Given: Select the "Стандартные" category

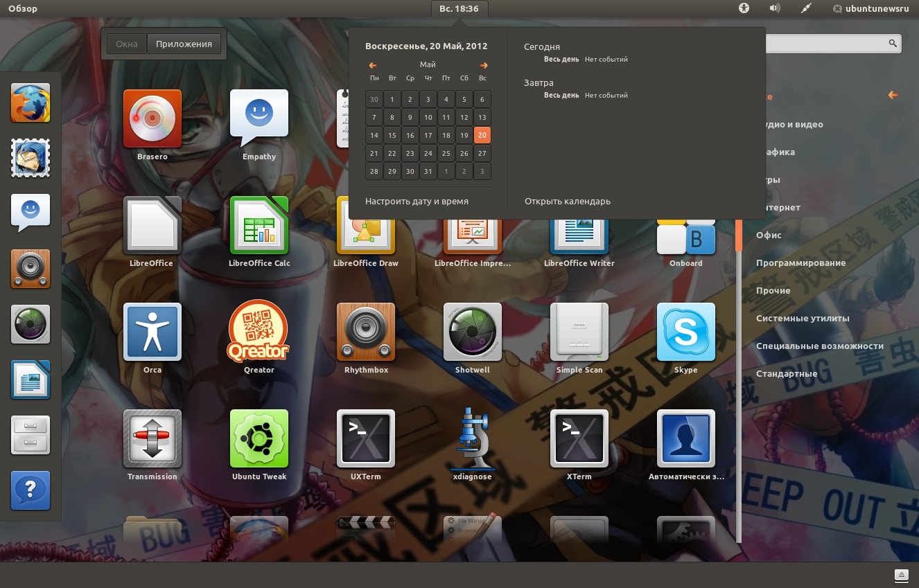Looking at the screenshot, I should (787, 373).
